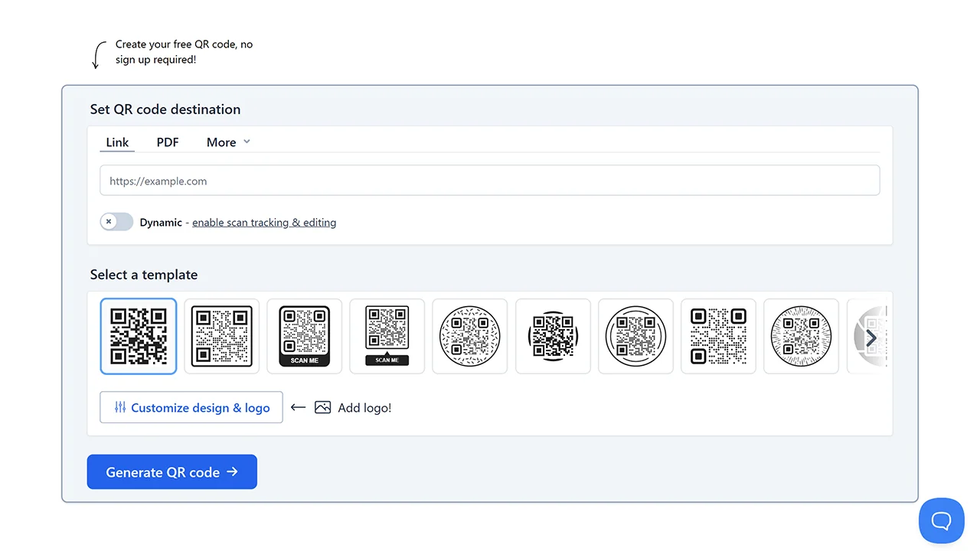
Task: Click the enable scan tracking & editing link
Action: (x=264, y=223)
